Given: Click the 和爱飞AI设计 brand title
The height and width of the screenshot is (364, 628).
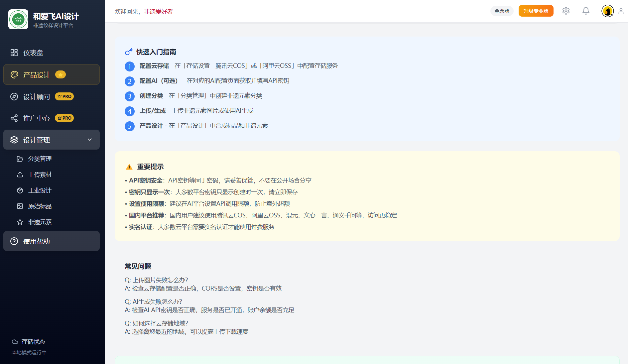Looking at the screenshot, I should click(x=56, y=16).
